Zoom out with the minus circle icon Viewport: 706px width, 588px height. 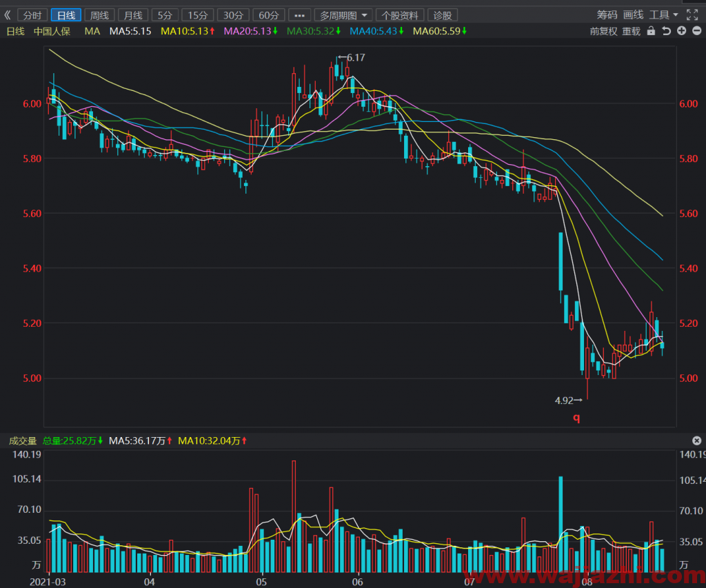[x=696, y=30]
